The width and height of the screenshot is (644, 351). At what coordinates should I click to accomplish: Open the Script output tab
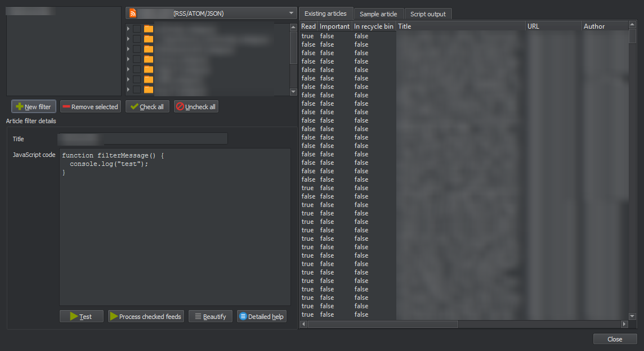[x=428, y=14]
